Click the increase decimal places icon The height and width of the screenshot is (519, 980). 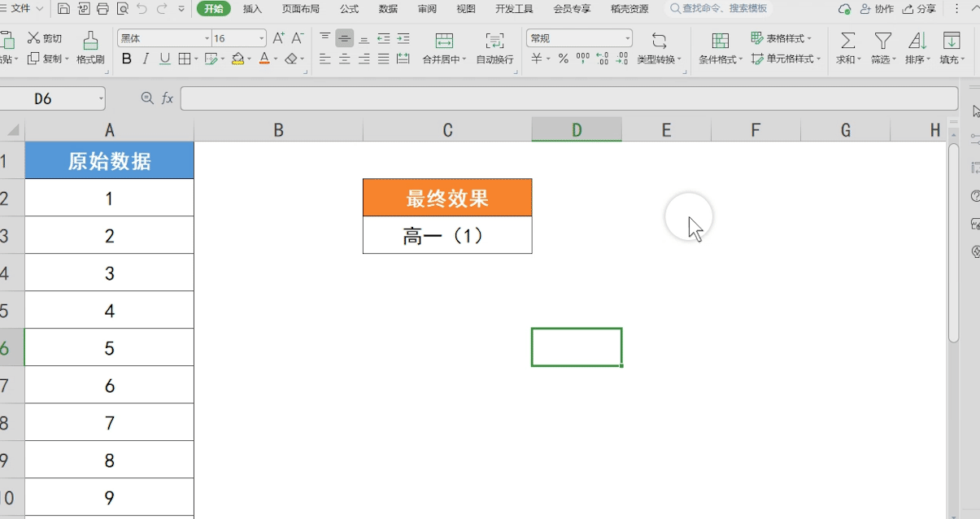click(x=603, y=59)
